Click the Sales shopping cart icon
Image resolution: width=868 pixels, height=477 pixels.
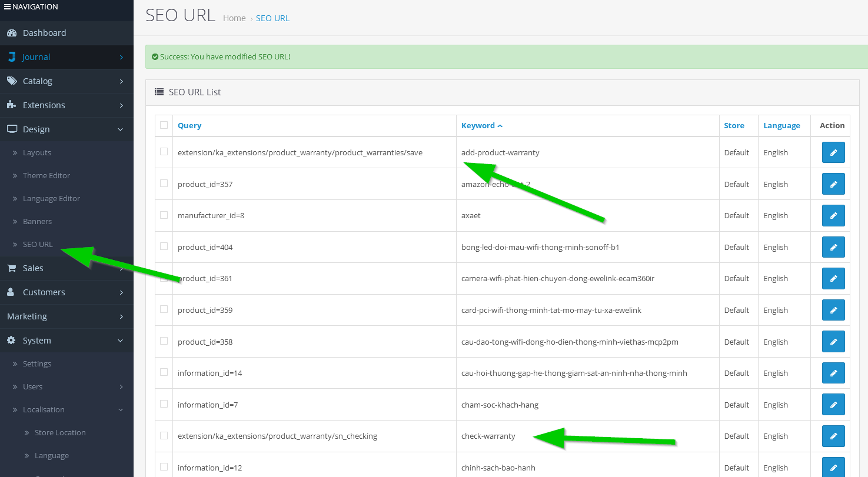11,268
